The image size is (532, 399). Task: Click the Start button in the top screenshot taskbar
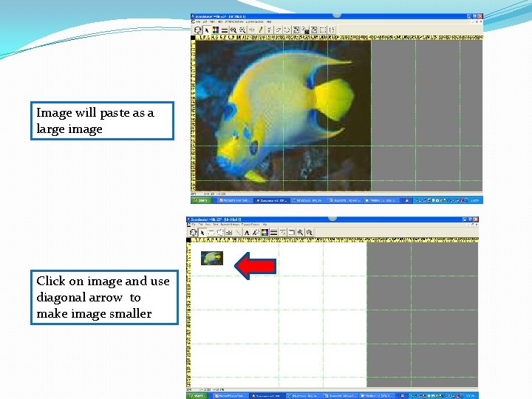tap(201, 200)
